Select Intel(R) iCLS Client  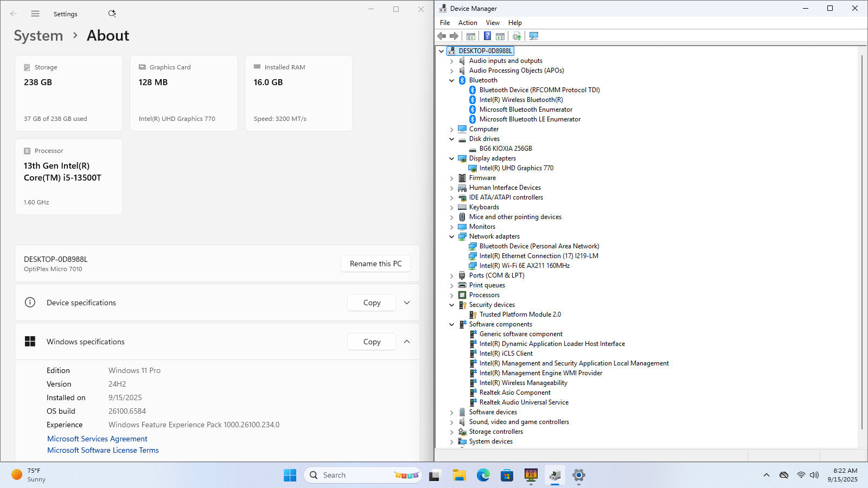[x=506, y=354]
